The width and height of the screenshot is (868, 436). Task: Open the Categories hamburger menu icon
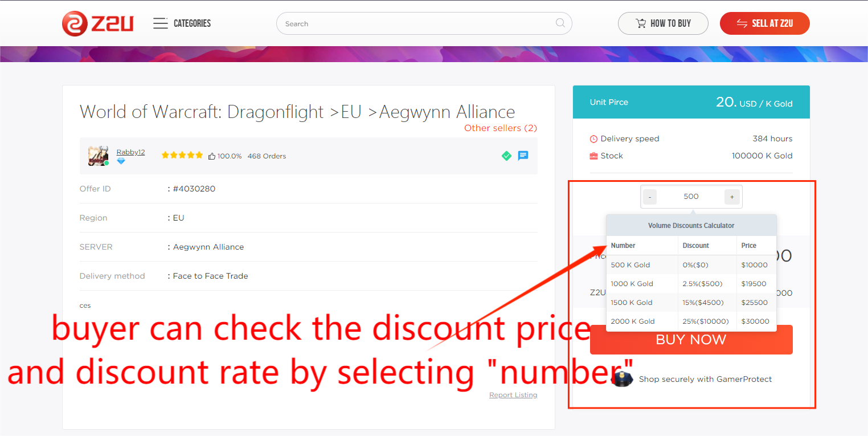pyautogui.click(x=161, y=23)
